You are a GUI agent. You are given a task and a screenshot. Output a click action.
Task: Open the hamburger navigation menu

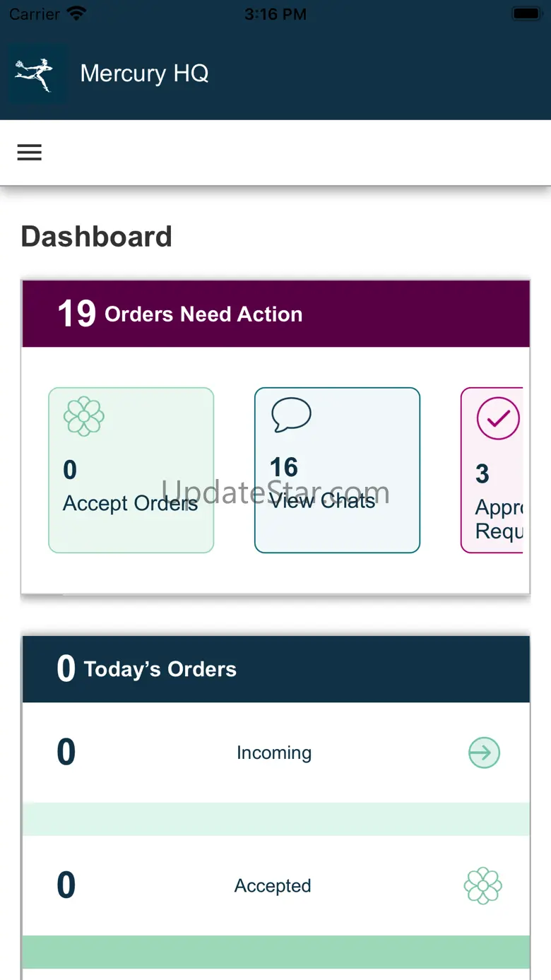click(x=30, y=153)
